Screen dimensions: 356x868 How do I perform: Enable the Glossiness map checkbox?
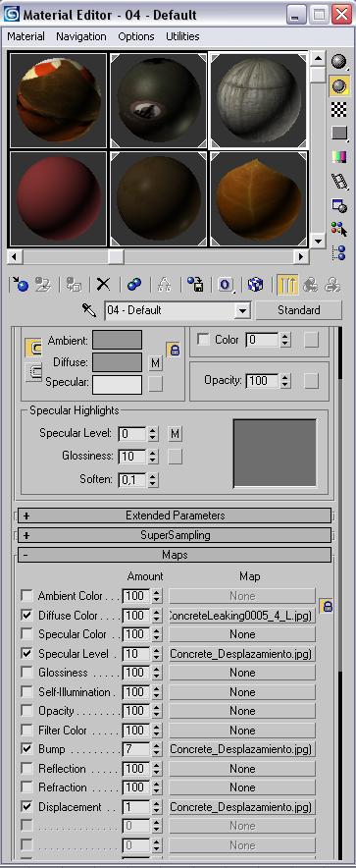(26, 673)
